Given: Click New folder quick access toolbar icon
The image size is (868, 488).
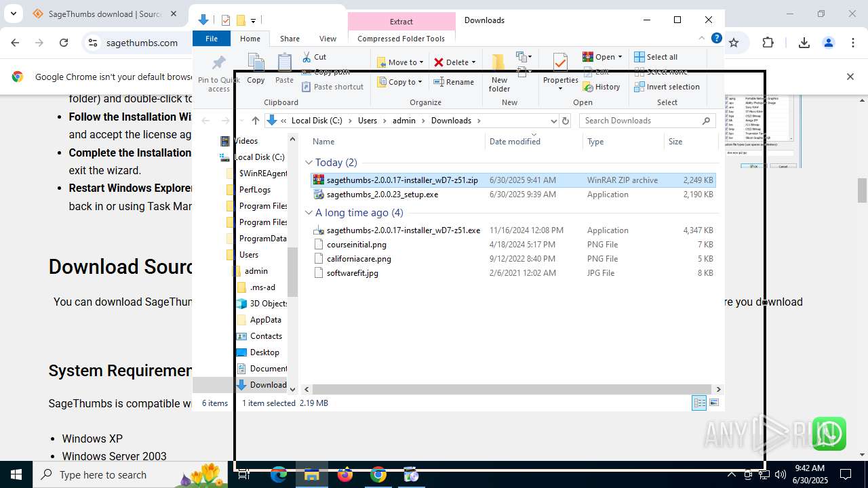Looking at the screenshot, I should (x=241, y=20).
